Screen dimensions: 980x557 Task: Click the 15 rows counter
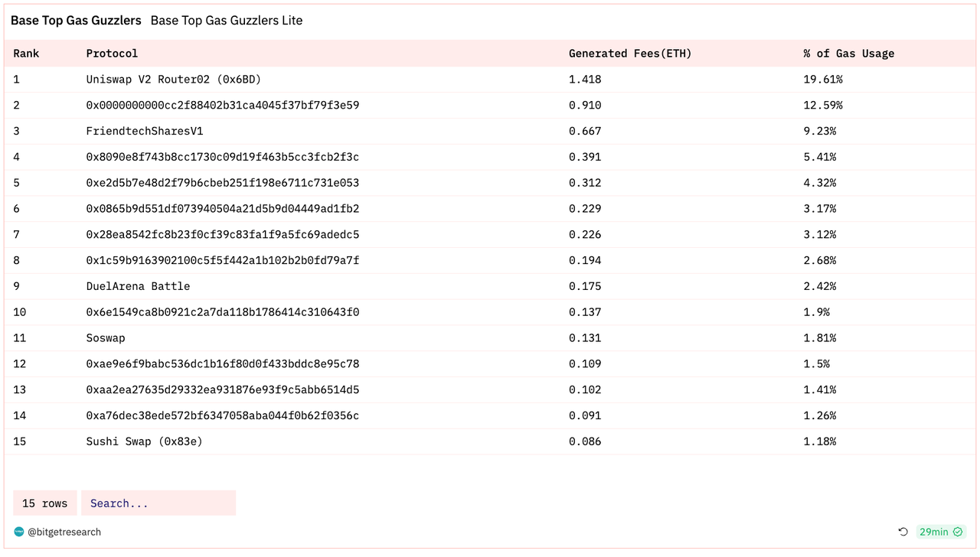[45, 503]
